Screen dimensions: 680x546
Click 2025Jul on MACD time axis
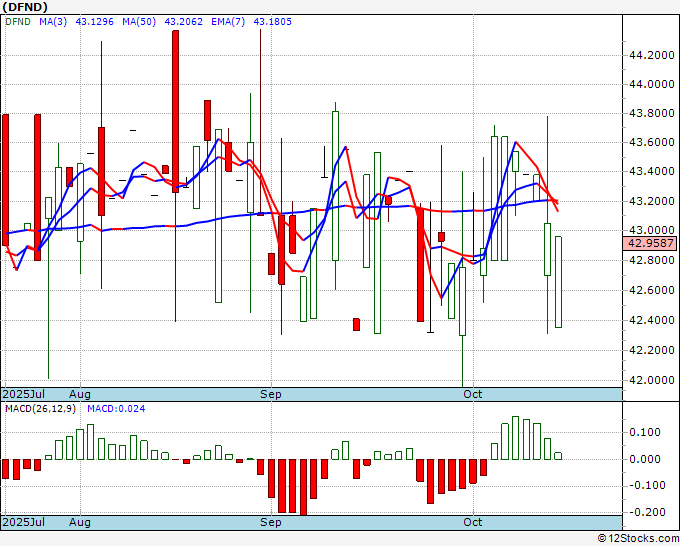pos(24,522)
